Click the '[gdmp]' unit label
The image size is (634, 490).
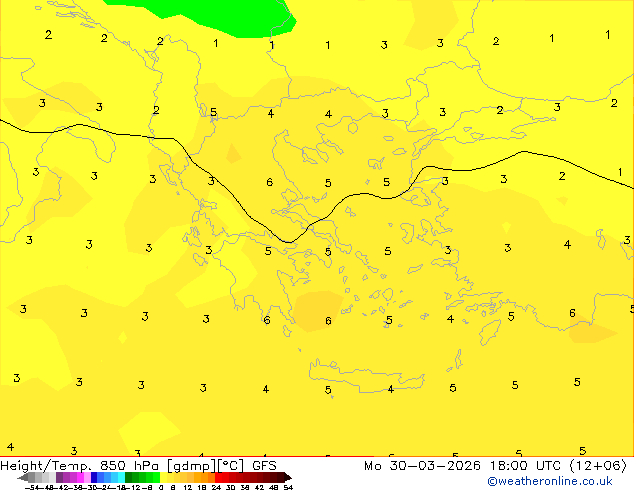pos(192,466)
